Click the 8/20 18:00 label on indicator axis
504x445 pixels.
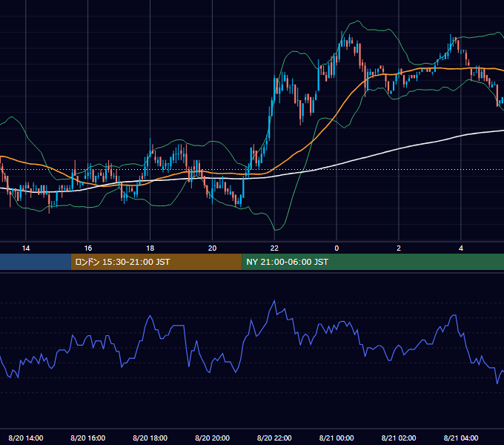pyautogui.click(x=150, y=438)
